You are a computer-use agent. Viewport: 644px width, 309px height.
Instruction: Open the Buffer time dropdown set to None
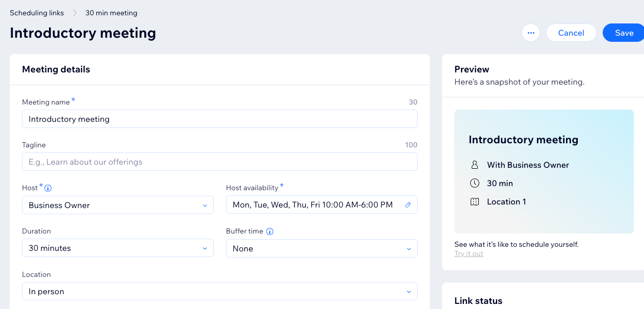click(x=322, y=248)
